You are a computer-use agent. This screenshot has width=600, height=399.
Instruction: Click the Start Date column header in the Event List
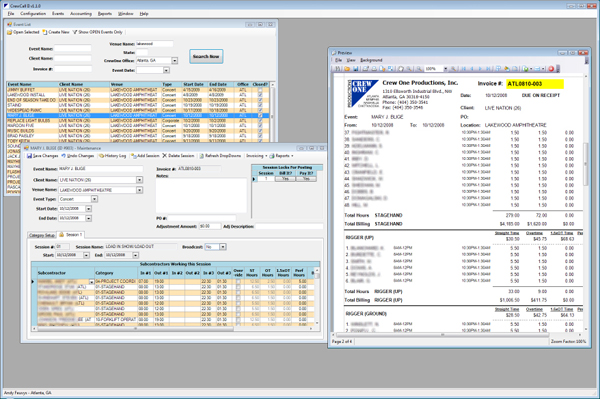pos(195,84)
